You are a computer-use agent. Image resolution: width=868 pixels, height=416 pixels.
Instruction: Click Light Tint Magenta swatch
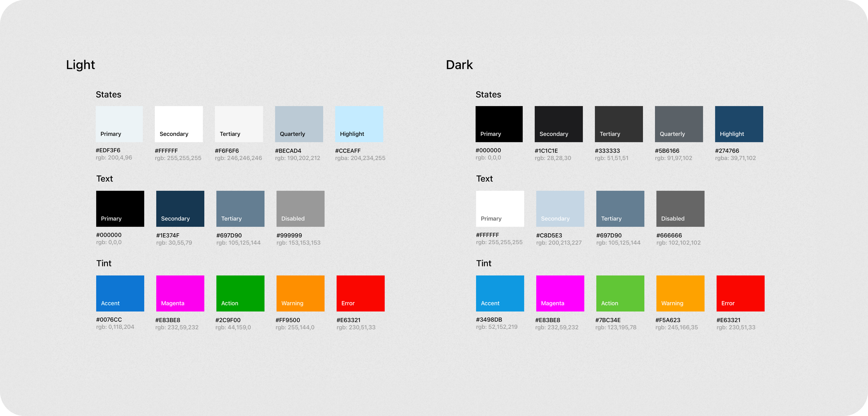(180, 293)
